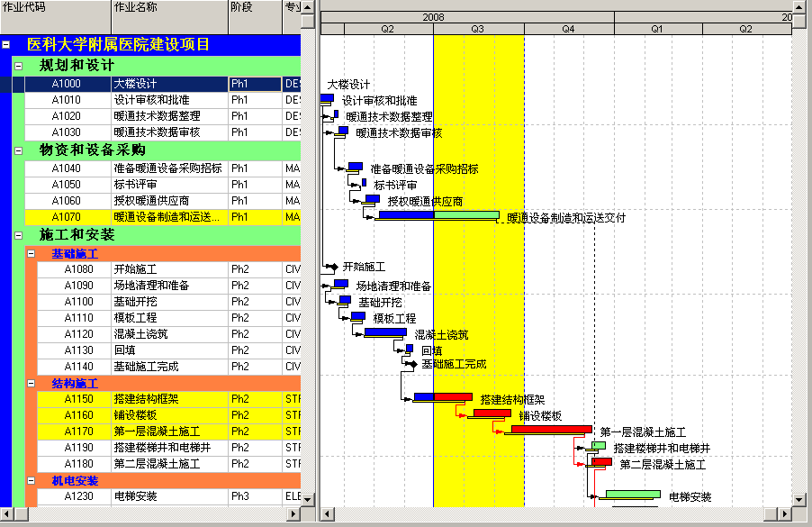Collapse the 基础施工 subgroup

tap(32, 254)
